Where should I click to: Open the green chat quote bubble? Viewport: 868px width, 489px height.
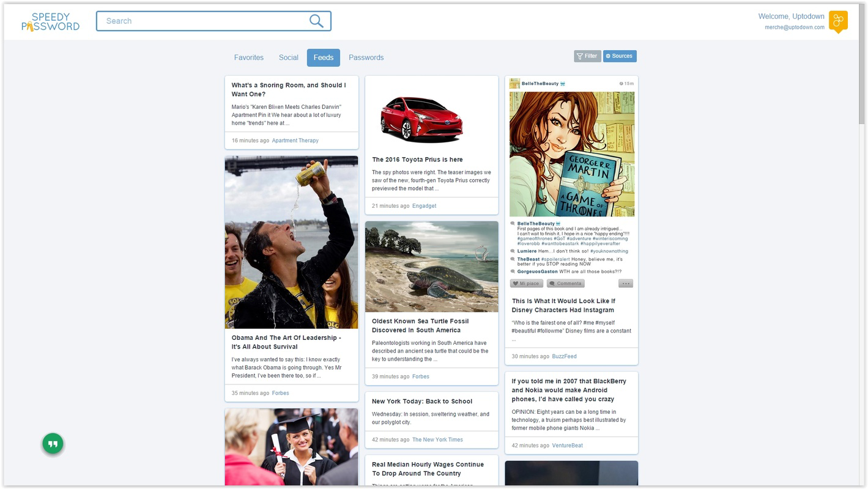point(53,444)
